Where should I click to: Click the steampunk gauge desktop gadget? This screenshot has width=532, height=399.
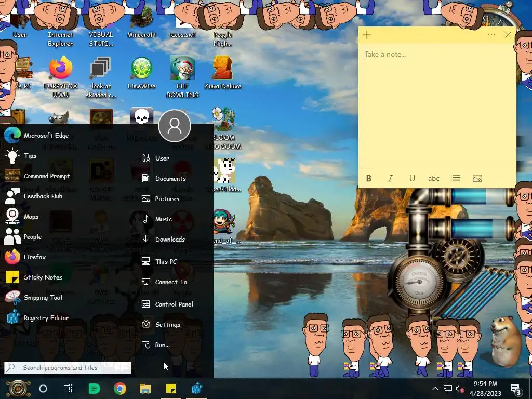[x=418, y=283]
